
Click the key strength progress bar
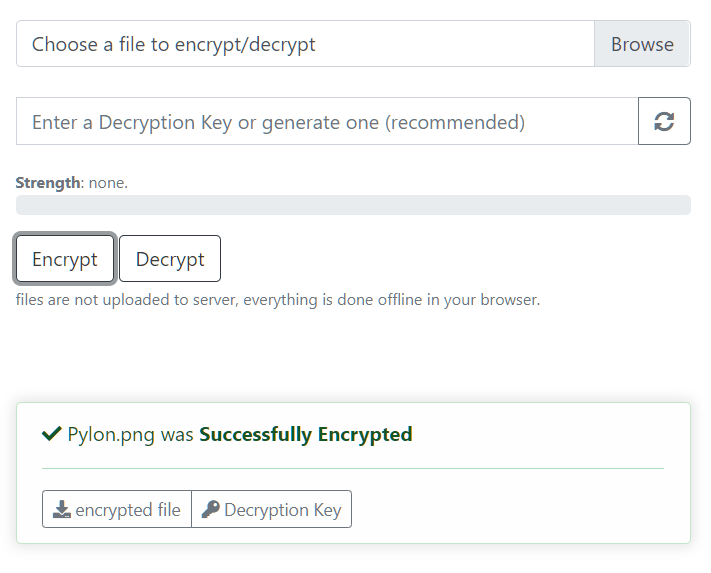click(353, 205)
